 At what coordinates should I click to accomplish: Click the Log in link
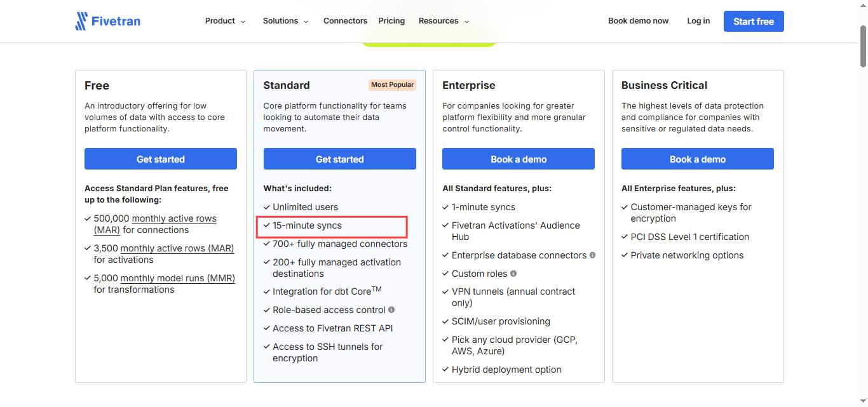point(698,21)
